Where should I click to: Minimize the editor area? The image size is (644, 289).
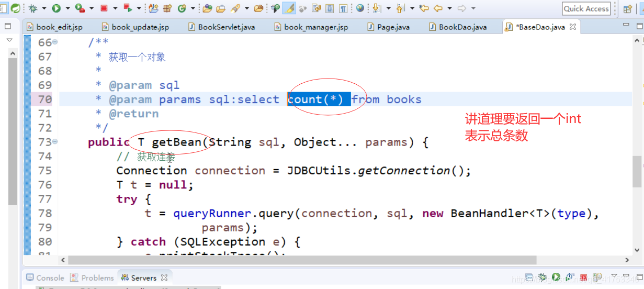click(x=625, y=25)
